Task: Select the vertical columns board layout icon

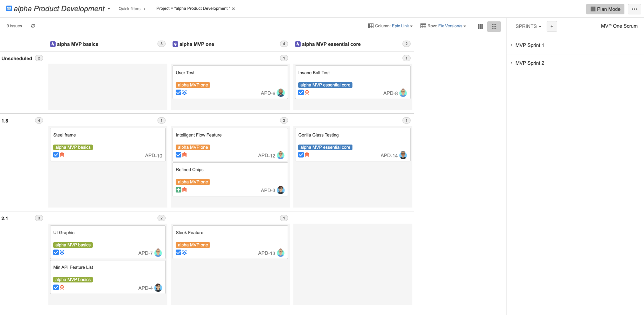Action: pos(480,26)
